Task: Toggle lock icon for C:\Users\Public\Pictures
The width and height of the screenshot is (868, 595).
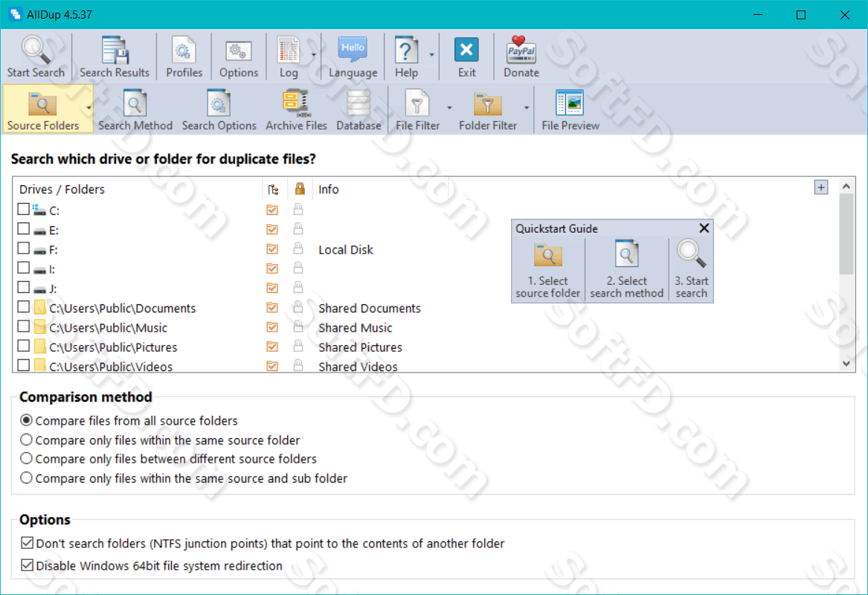Action: pyautogui.click(x=298, y=346)
